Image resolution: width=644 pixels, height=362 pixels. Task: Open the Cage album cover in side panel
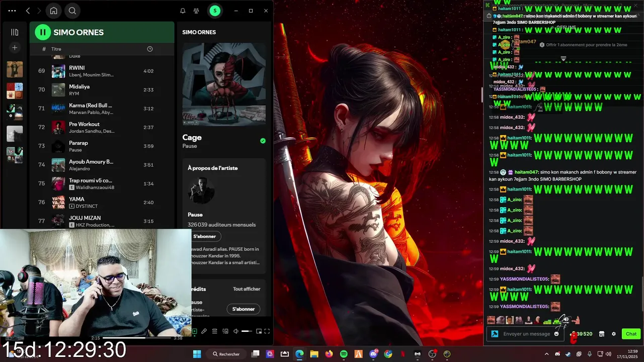[224, 84]
